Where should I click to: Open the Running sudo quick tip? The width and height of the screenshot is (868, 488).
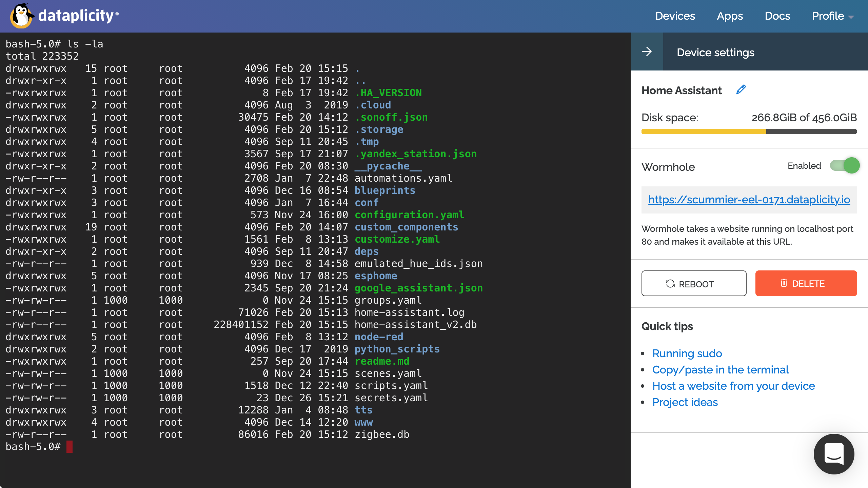pyautogui.click(x=687, y=353)
